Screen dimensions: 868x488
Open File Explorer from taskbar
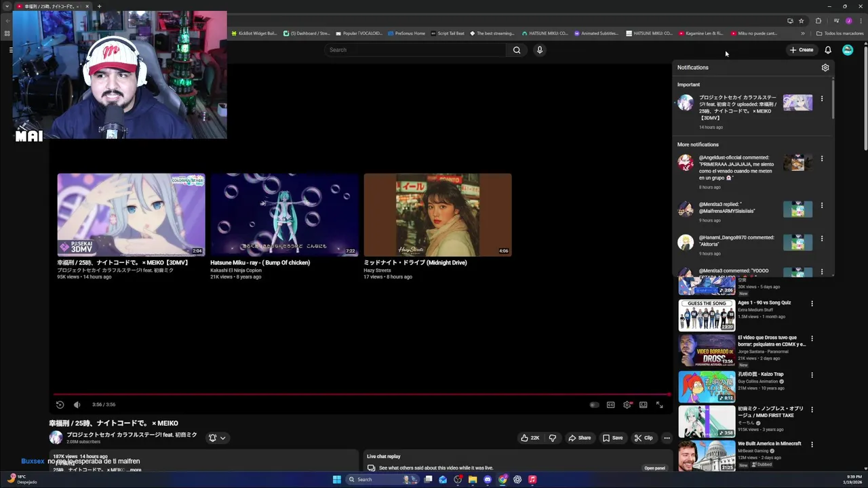473,479
